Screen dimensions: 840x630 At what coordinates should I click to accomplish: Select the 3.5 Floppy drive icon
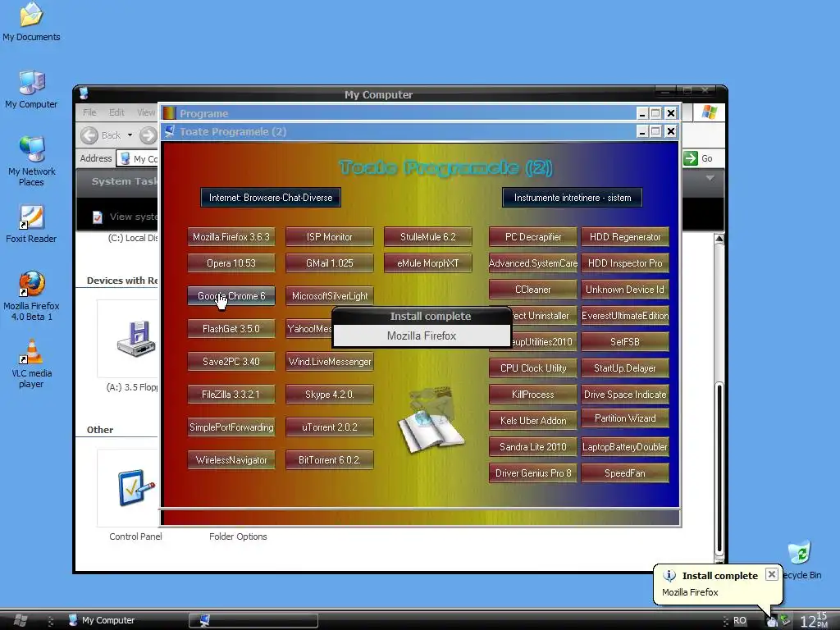point(136,339)
